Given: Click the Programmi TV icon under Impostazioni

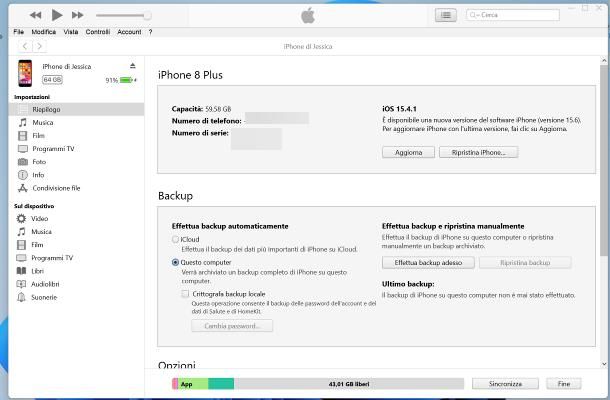Looking at the screenshot, I should point(23,149).
